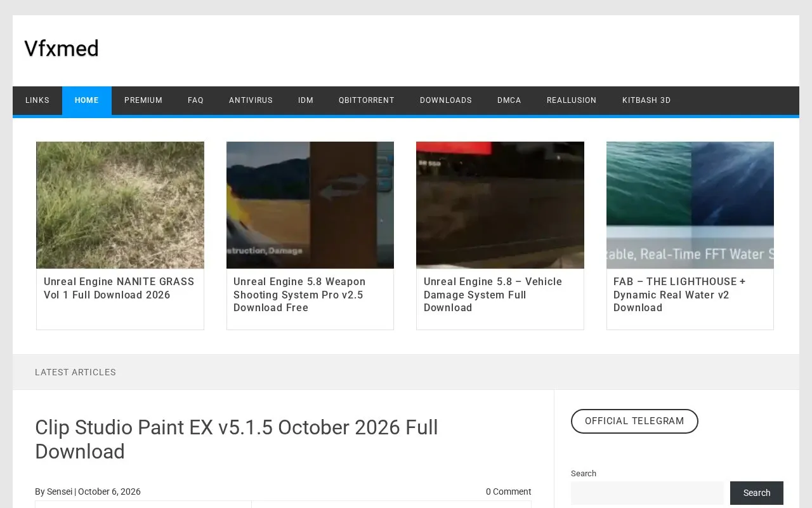812x508 pixels.
Task: Open the Dynamic Real Water thumbnail
Action: 690,205
